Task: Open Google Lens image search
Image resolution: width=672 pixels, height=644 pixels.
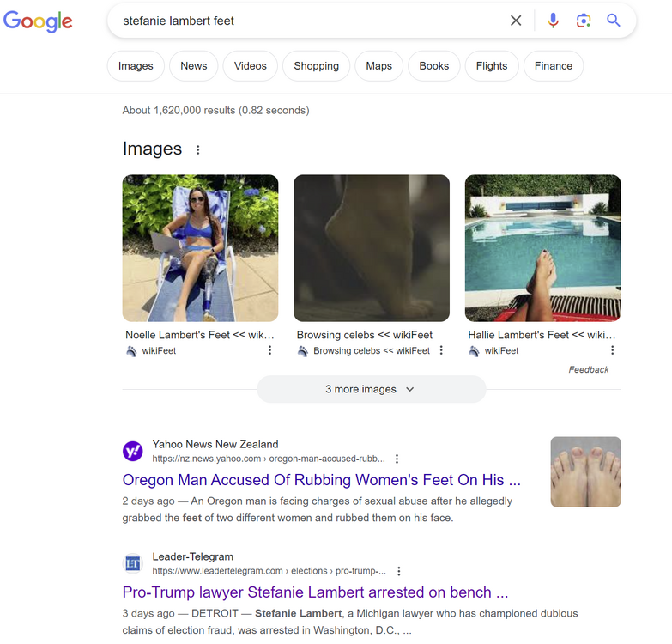Action: click(584, 21)
